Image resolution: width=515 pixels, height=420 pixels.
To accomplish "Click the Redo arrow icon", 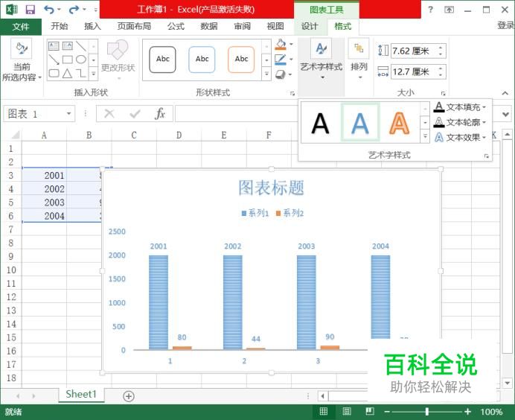I will [74, 10].
